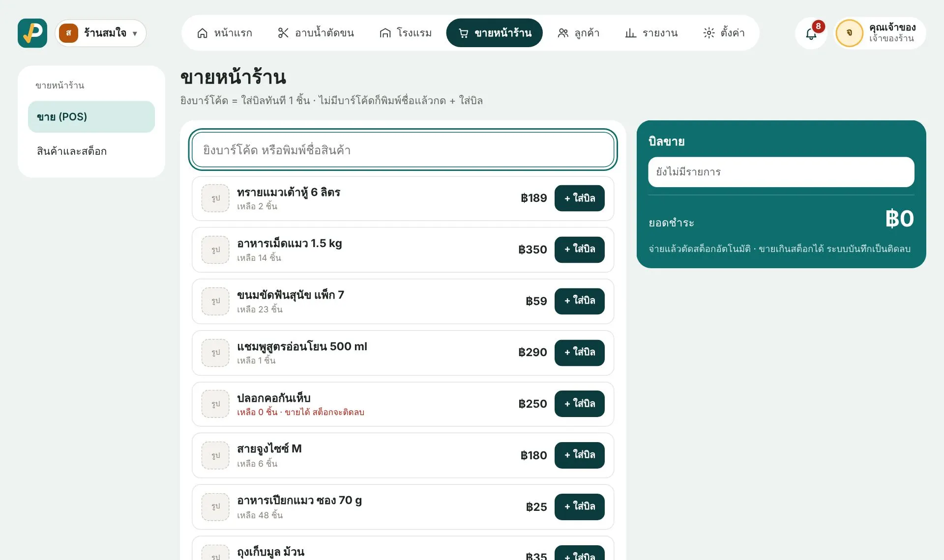This screenshot has width=944, height=560.
Task: View the รายงาน reports tab
Action: 651,33
